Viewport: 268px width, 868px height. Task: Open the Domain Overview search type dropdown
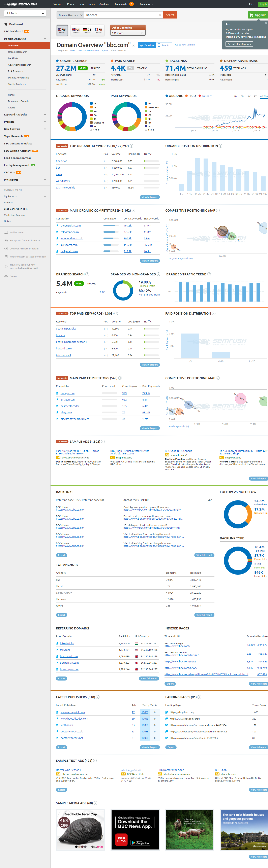70,15
